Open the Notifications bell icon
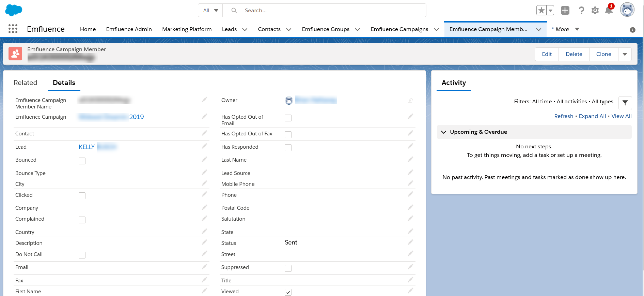This screenshot has height=296, width=644. (609, 10)
